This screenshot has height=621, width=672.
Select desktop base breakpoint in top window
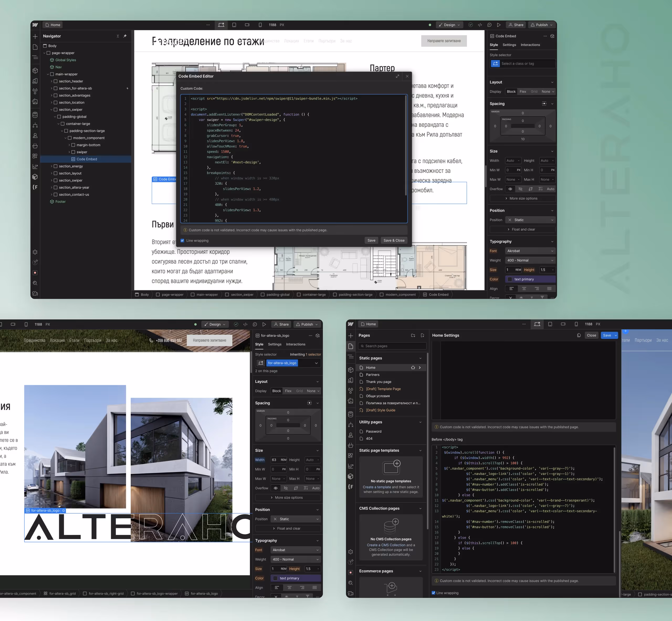221,25
